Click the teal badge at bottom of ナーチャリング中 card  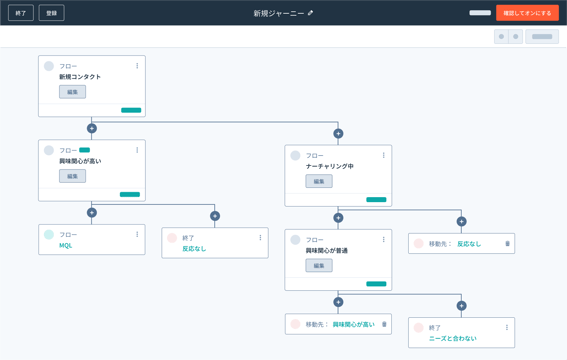(x=376, y=200)
